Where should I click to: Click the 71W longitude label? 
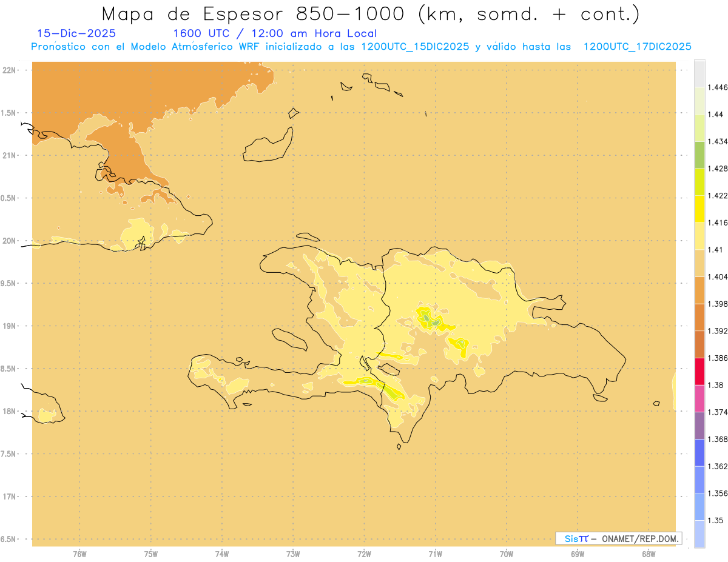coord(435,554)
